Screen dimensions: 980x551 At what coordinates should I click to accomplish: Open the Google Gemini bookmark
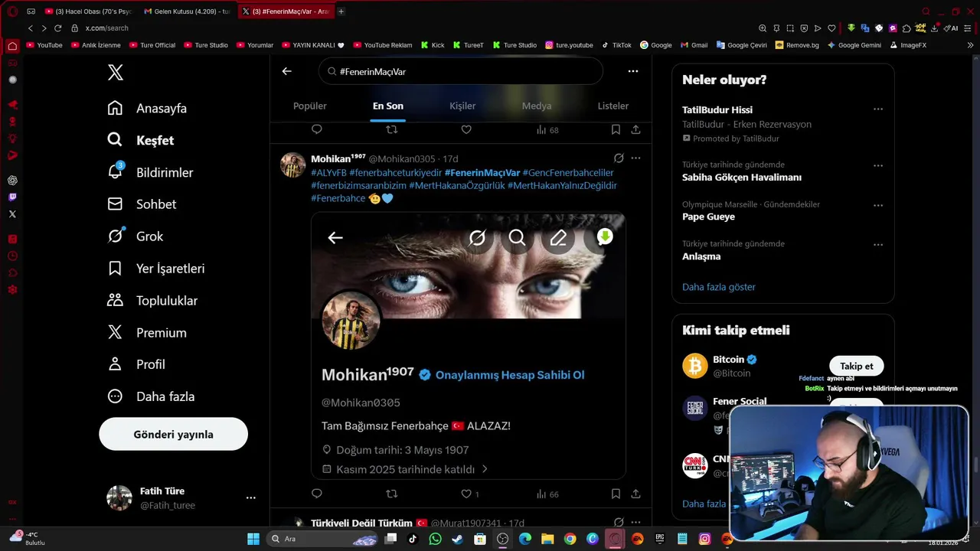854,45
